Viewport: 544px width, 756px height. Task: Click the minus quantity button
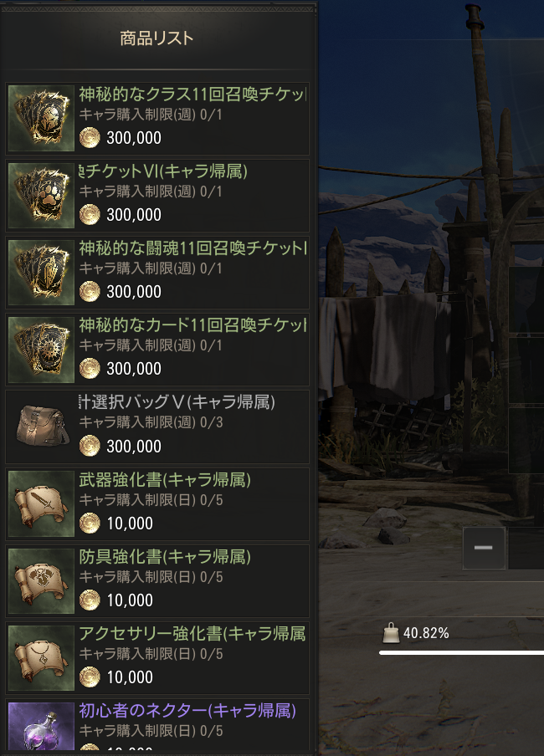[484, 548]
